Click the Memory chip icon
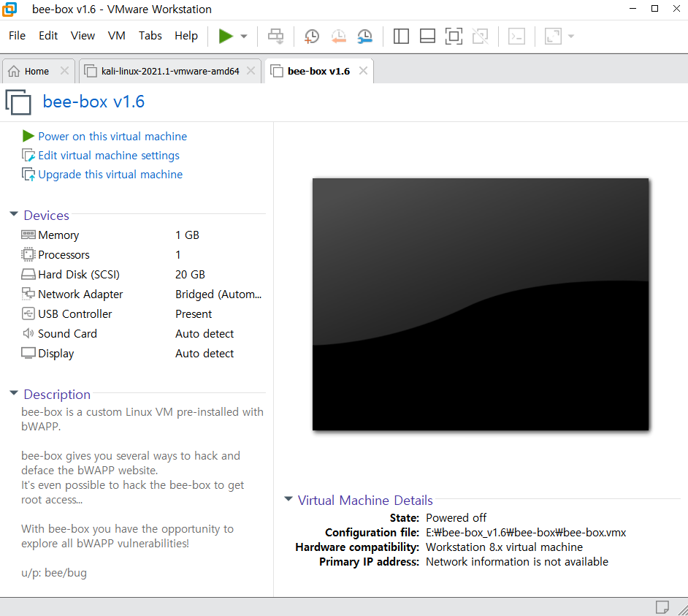 [28, 235]
